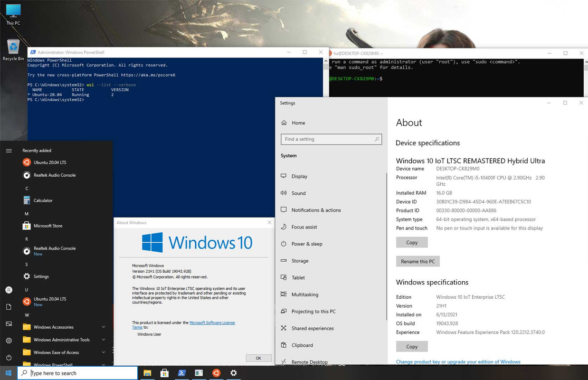Click the Ubuntu-20.04 row in PowerShell output
The height and width of the screenshot is (380, 588).
coord(71,95)
